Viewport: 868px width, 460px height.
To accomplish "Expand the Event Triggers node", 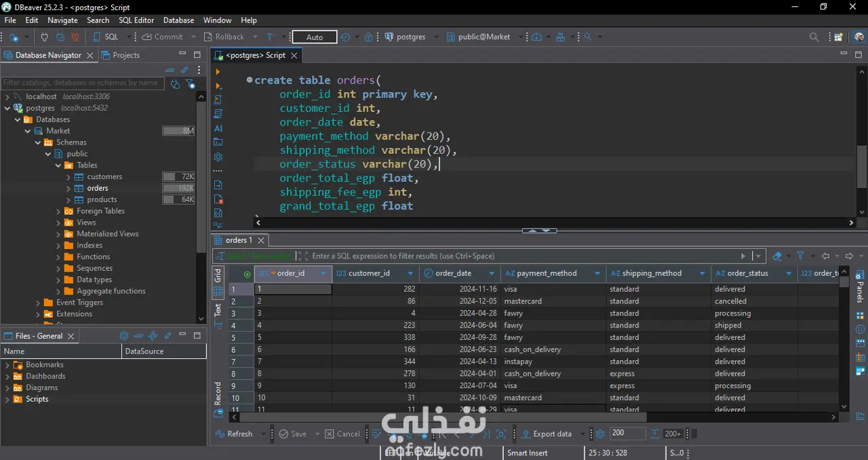I will click(x=38, y=303).
